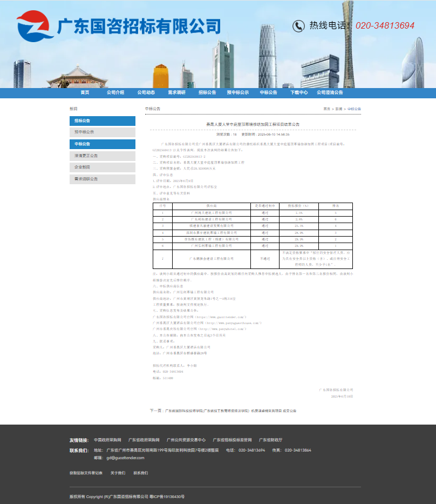Click the 新闻 breadcrumb link
Image resolution: width=436 pixels, height=504 pixels.
[339, 109]
